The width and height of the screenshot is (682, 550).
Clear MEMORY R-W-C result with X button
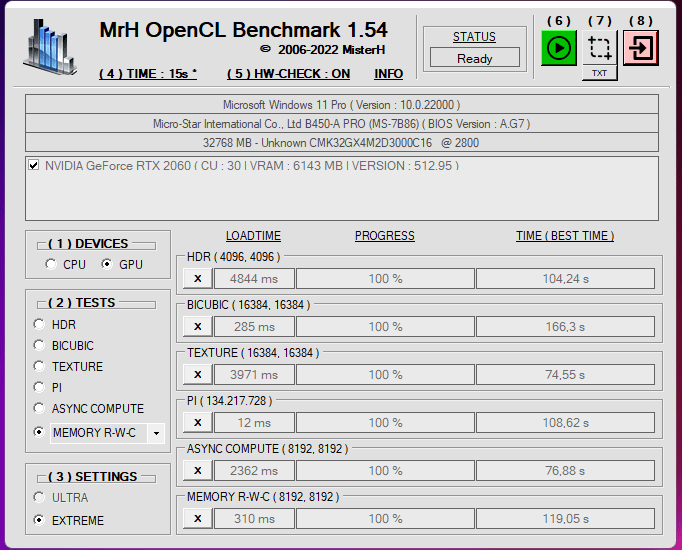click(x=198, y=518)
